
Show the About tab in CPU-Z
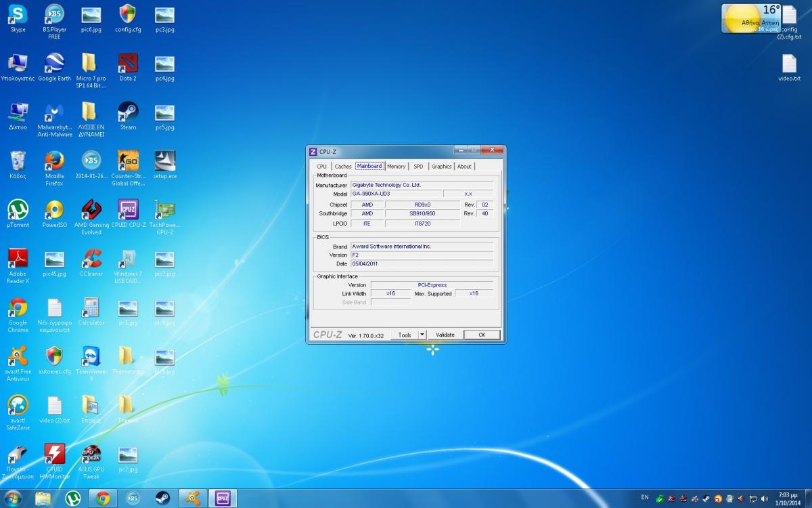(464, 166)
